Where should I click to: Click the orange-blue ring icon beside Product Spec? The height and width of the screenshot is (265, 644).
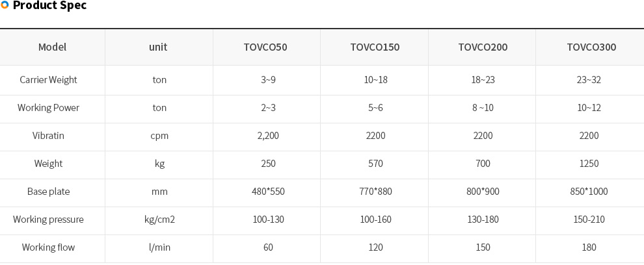click(x=5, y=5)
